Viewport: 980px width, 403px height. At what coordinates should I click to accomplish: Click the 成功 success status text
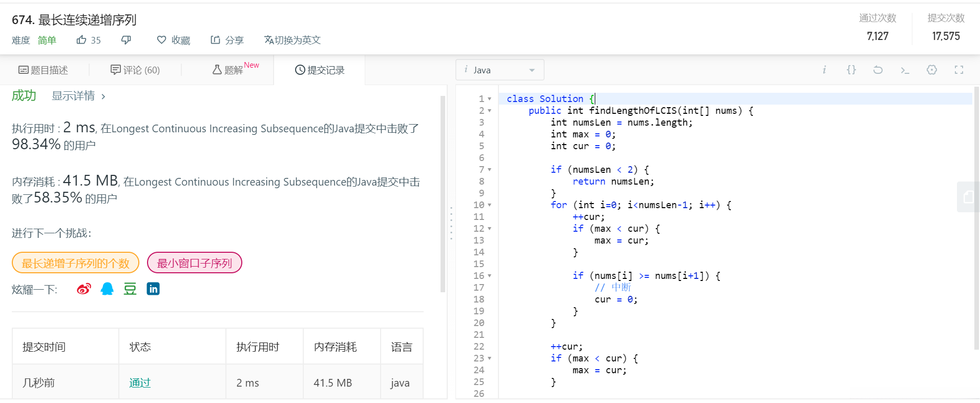coord(24,95)
